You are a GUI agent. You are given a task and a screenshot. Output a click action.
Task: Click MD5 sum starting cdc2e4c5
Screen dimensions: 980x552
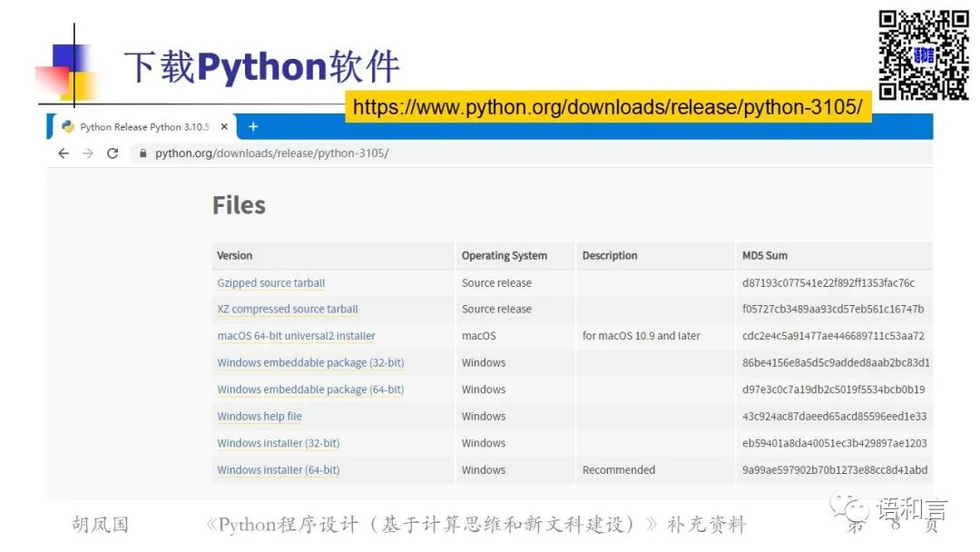(833, 336)
